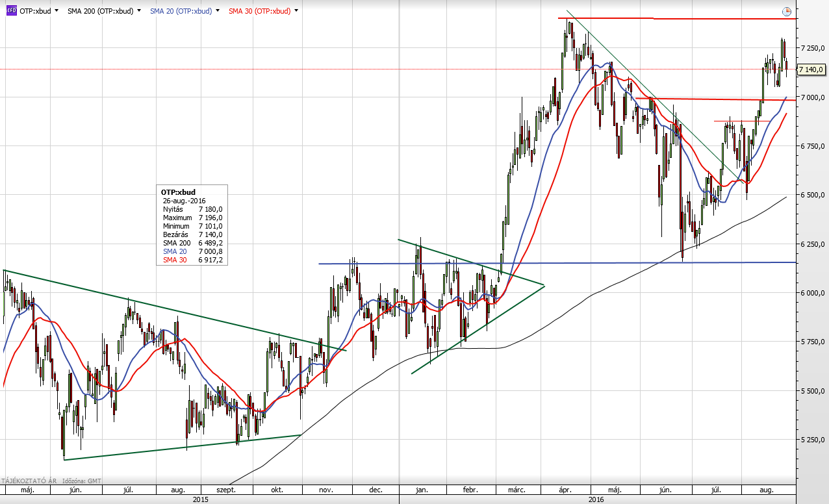Click the febr. month label on time axis

point(471,490)
